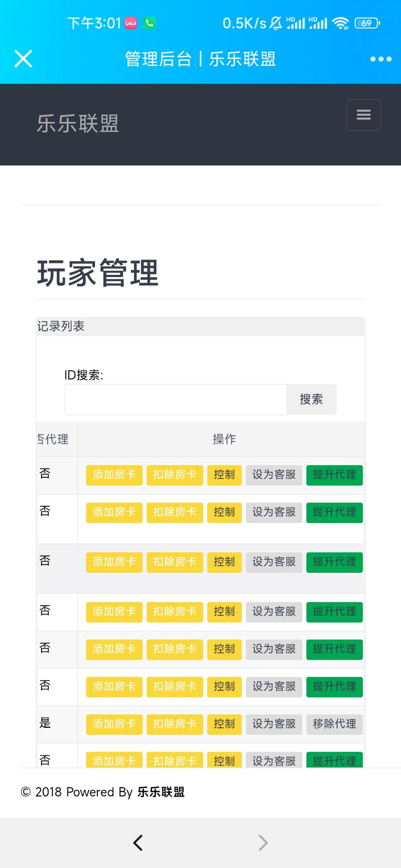Focus the ID搜索 input field
Image resolution: width=401 pixels, height=868 pixels.
coord(176,400)
